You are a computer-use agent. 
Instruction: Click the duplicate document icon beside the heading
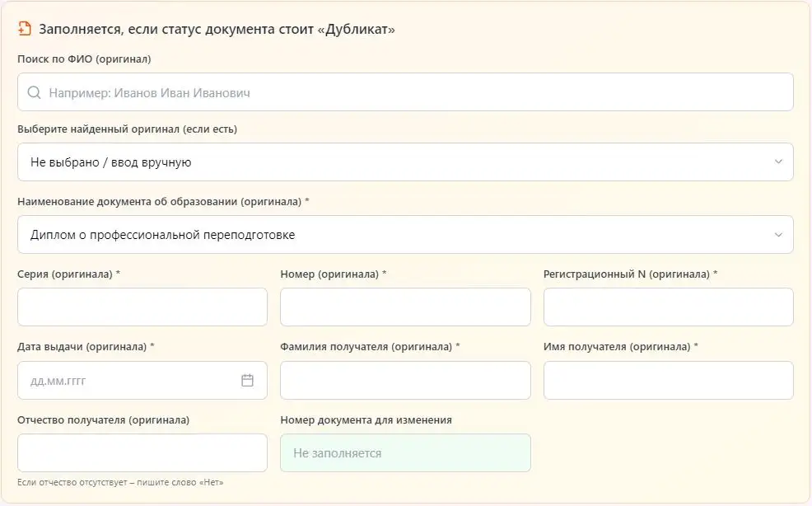point(25,29)
